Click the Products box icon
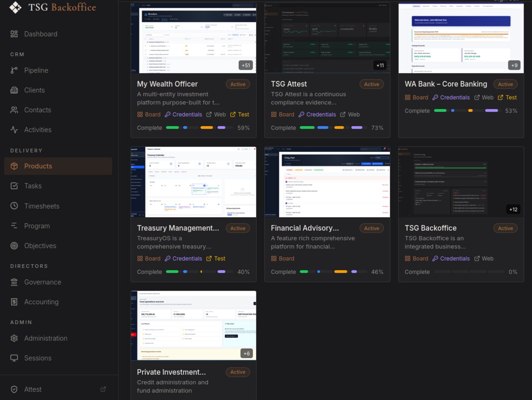This screenshot has width=532, height=400. pos(14,166)
